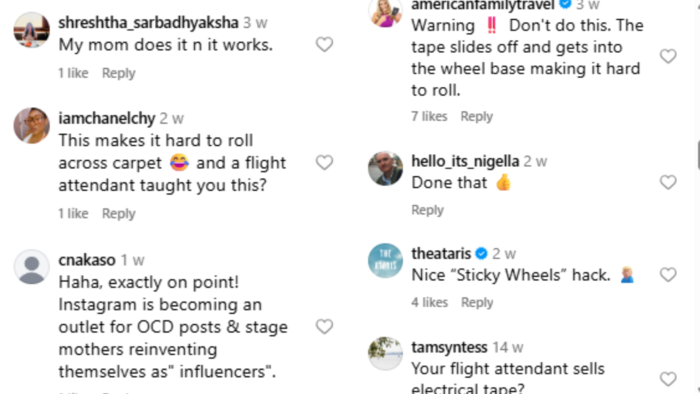Like theataris' Sticky Wheels comment heart
The image size is (700, 394).
668,275
